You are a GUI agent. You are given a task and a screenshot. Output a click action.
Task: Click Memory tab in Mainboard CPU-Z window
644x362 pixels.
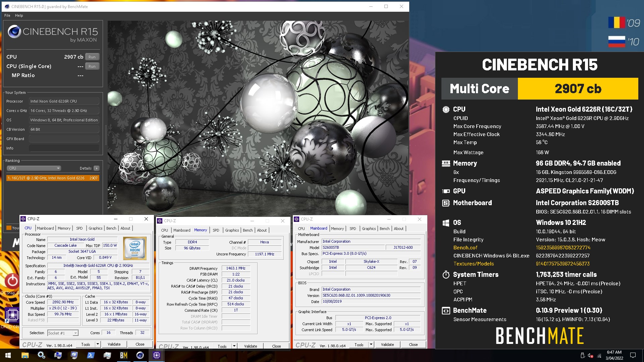(x=337, y=229)
